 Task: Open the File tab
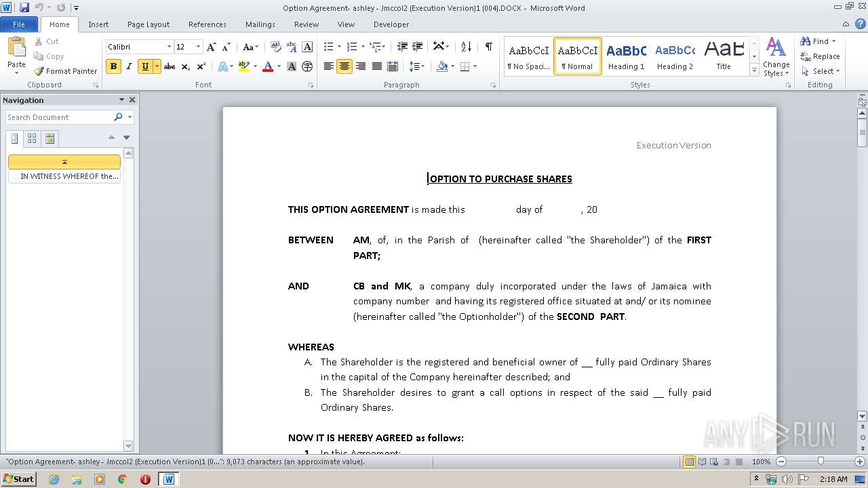pos(19,24)
